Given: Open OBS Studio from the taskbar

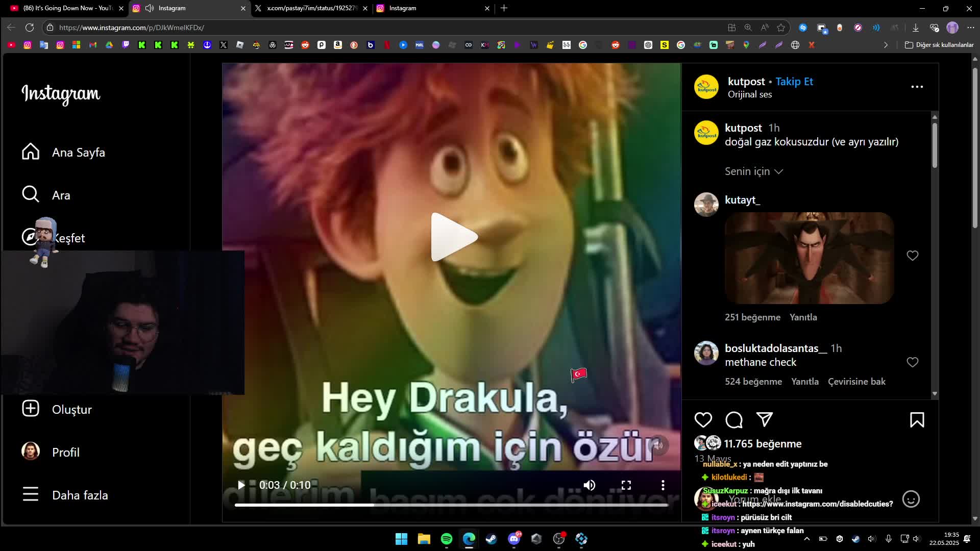Looking at the screenshot, I should click(x=559, y=539).
